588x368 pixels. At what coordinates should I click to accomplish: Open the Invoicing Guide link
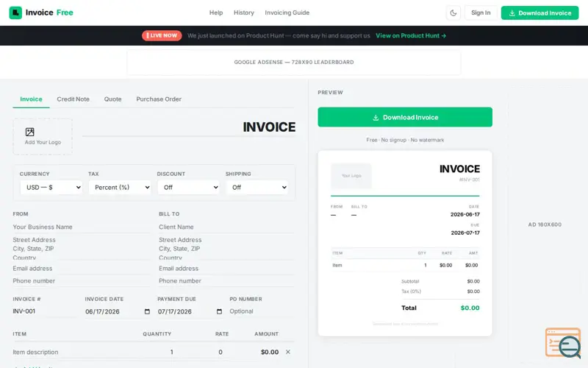287,13
